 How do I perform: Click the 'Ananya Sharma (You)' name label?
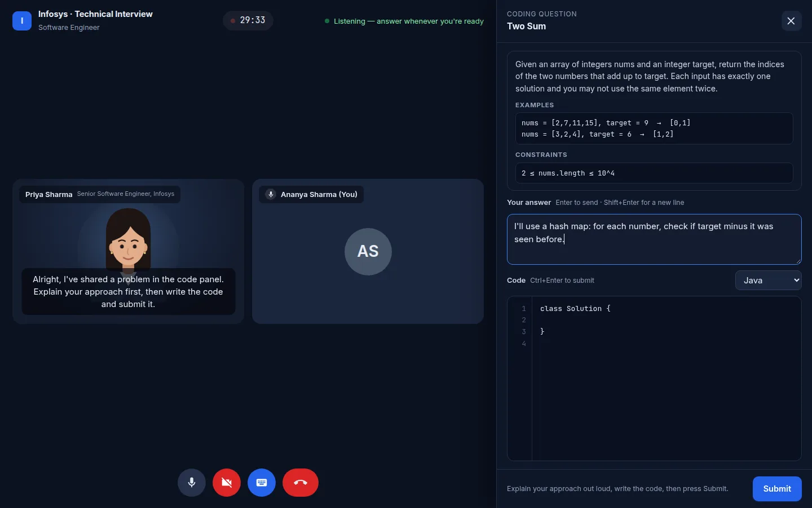coord(319,194)
